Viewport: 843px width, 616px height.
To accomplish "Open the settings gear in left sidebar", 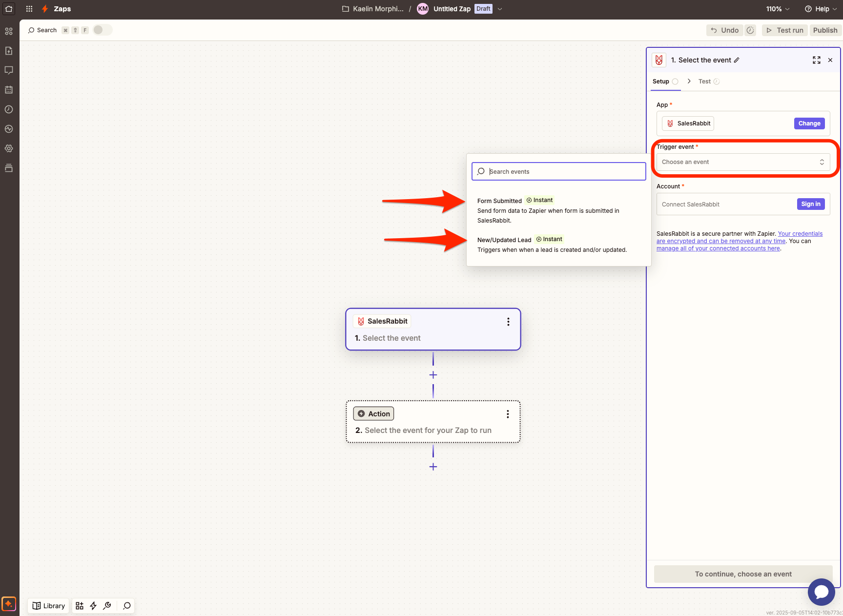I will 9,148.
